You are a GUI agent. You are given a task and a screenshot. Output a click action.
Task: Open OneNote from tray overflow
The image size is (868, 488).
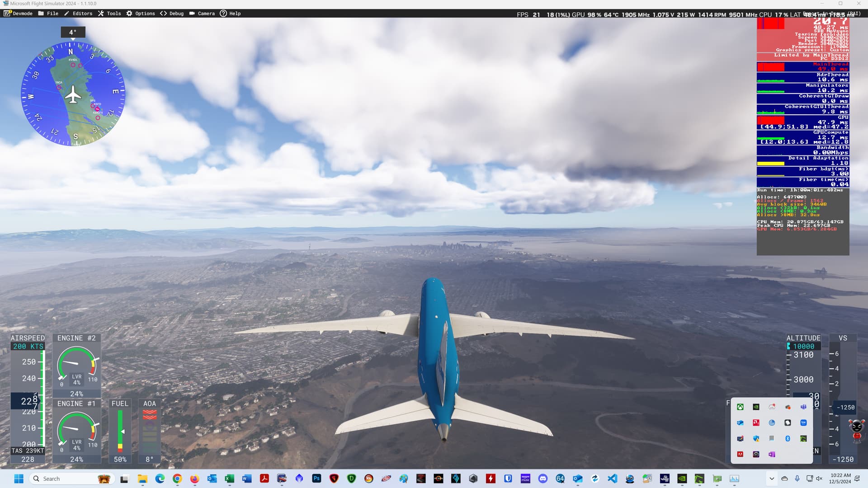772,455
